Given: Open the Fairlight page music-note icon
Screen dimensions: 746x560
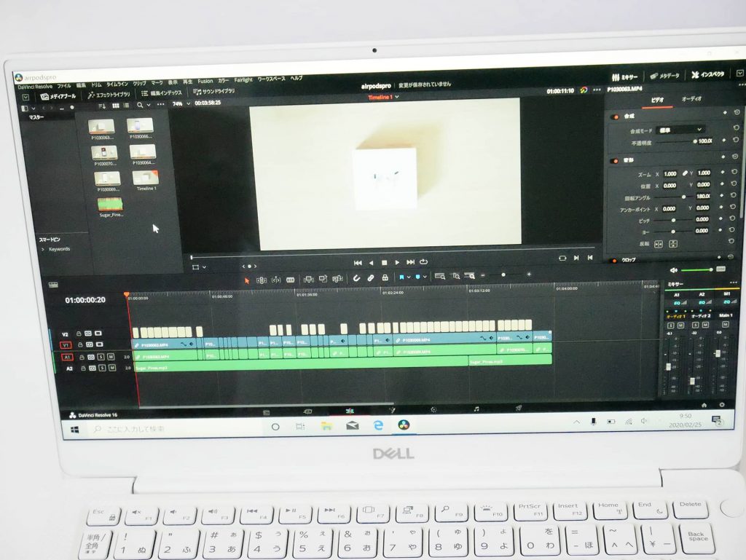Looking at the screenshot, I should (x=476, y=409).
